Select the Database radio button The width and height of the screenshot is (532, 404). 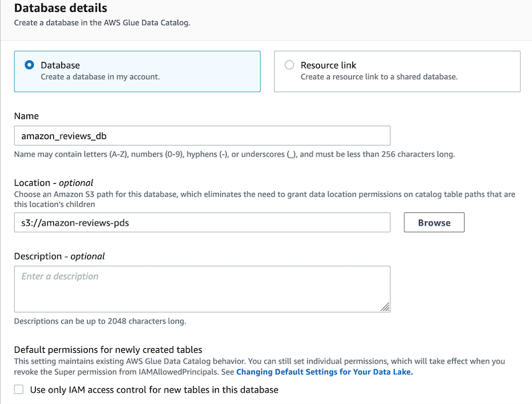[29, 65]
